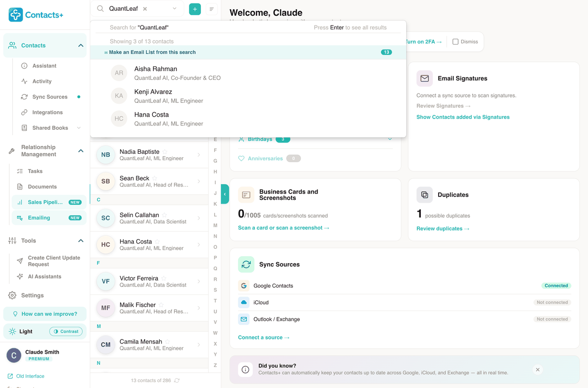
Task: Make an Email List from this search
Action: 248,52
